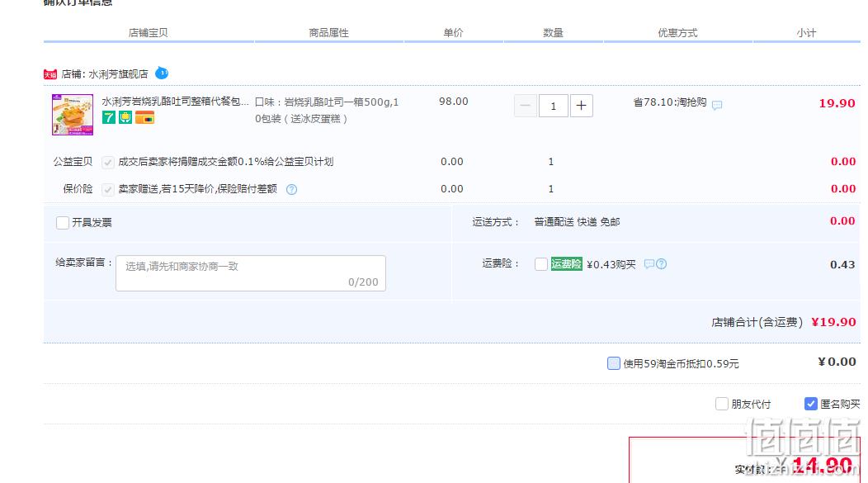868x483 pixels.
Task: Click the 优惠方式 column header
Action: [x=677, y=33]
